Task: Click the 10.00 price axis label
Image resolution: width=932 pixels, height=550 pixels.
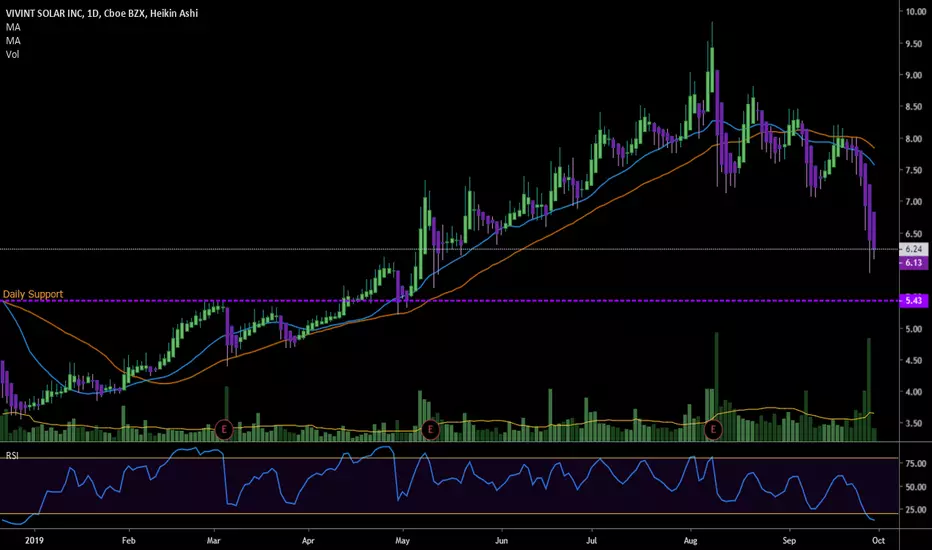Action: (x=914, y=11)
